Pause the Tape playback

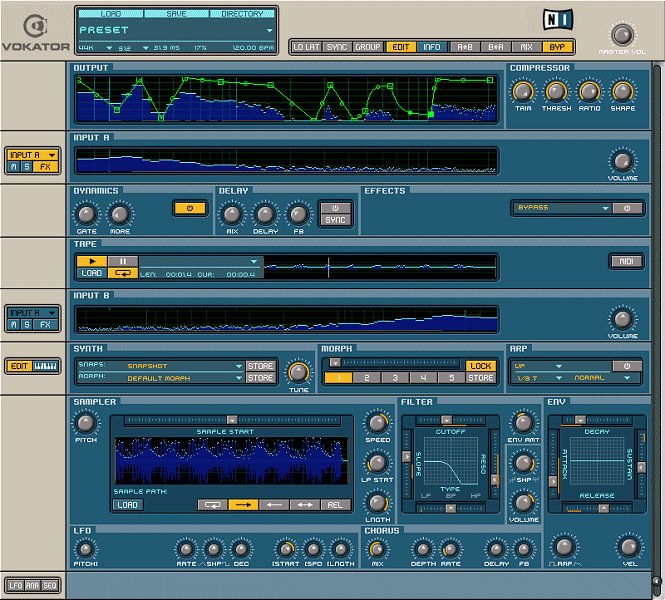pyautogui.click(x=123, y=261)
